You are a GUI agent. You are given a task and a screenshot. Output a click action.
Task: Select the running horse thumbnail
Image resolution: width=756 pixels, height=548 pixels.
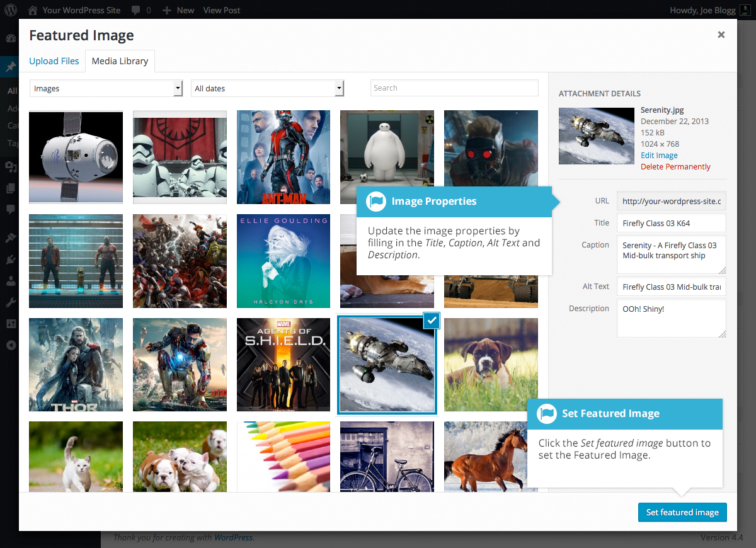486,457
